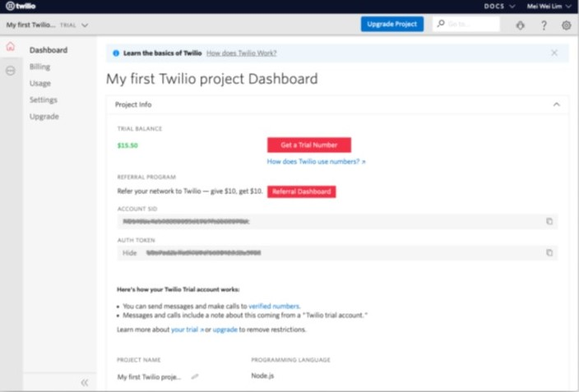Open Usage in the sidebar
Screen dimensions: 579x392
[39, 83]
